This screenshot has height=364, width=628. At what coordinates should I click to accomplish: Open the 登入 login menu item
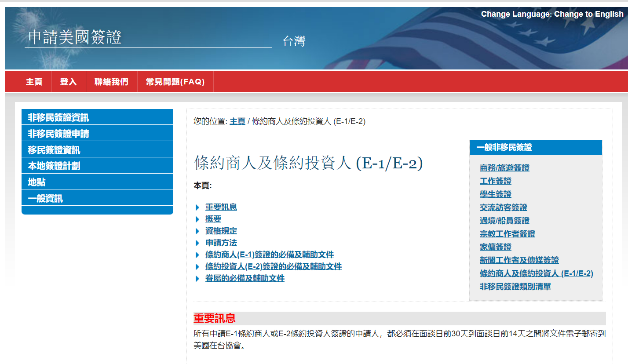68,82
